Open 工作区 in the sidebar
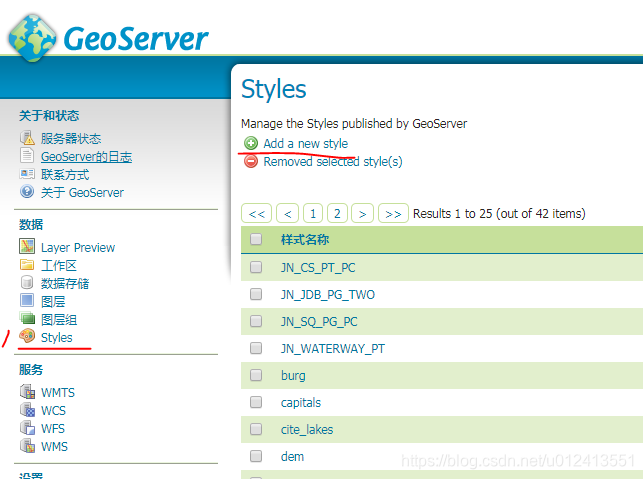Viewport: 643px width, 479px height. tap(59, 266)
